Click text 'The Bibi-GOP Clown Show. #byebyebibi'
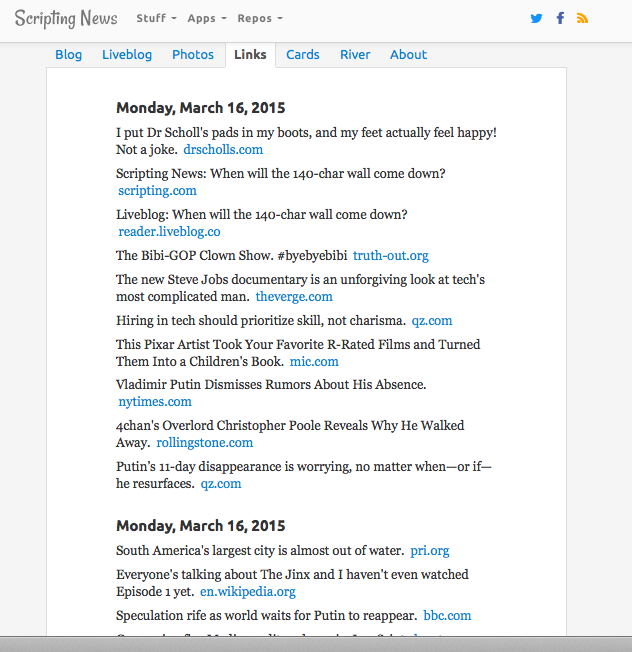 click(232, 255)
